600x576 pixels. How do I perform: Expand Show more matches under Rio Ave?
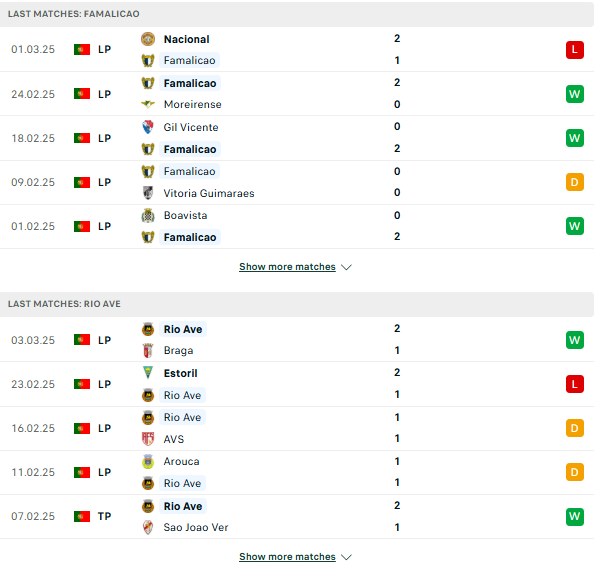(x=287, y=556)
